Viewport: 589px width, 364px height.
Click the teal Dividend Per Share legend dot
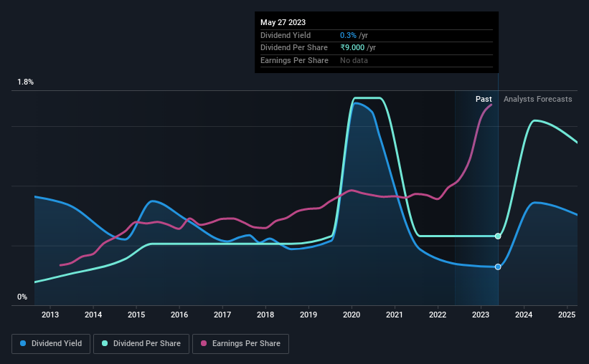(x=105, y=343)
